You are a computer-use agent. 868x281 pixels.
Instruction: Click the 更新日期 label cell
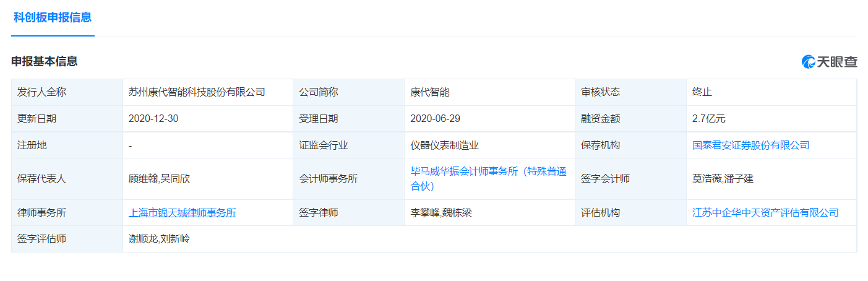(x=67, y=119)
